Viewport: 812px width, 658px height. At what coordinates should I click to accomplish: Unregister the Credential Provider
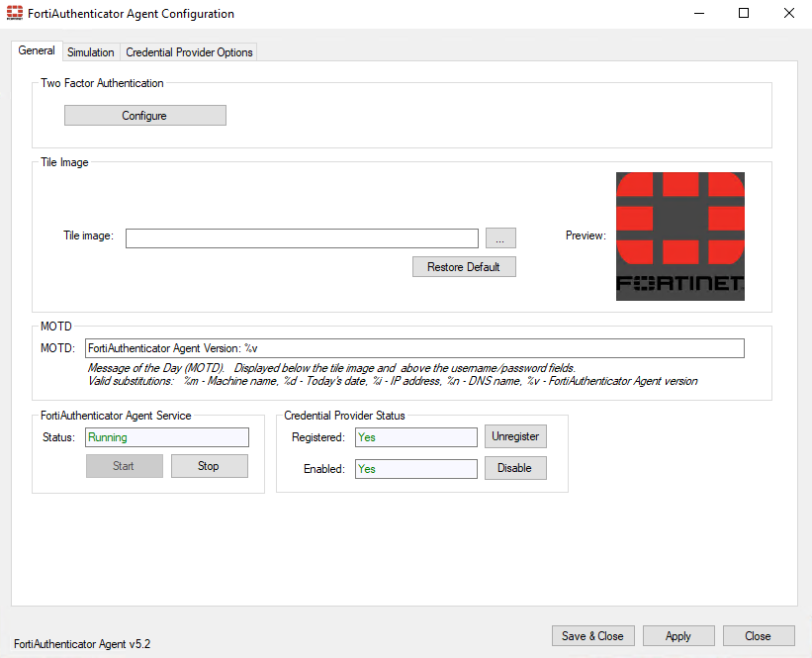coord(515,436)
